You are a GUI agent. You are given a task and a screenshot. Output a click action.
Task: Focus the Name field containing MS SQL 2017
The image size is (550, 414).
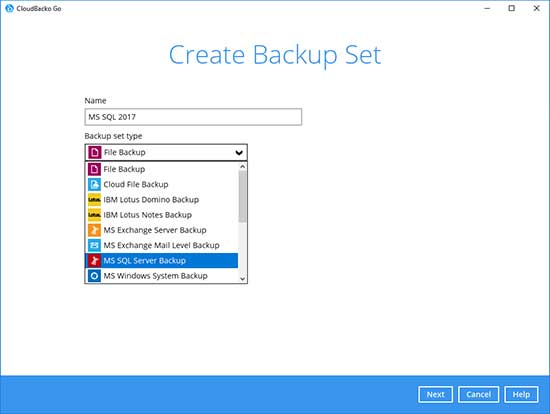(193, 117)
